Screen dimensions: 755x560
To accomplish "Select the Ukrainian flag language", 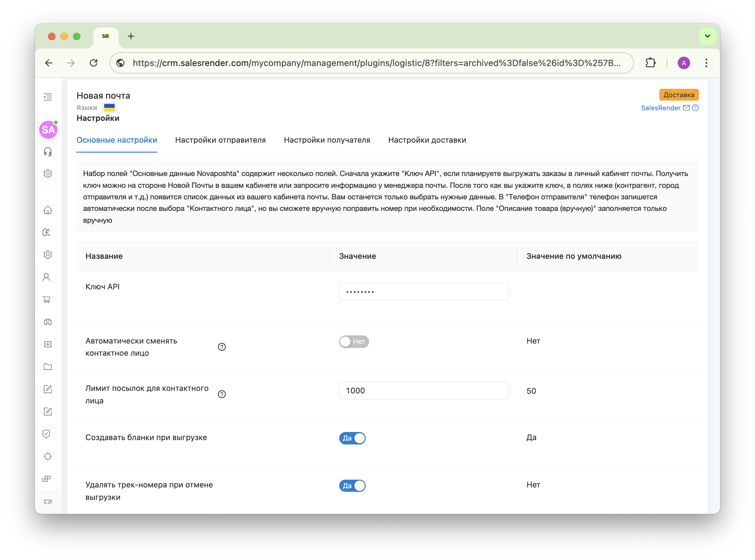I will point(109,107).
